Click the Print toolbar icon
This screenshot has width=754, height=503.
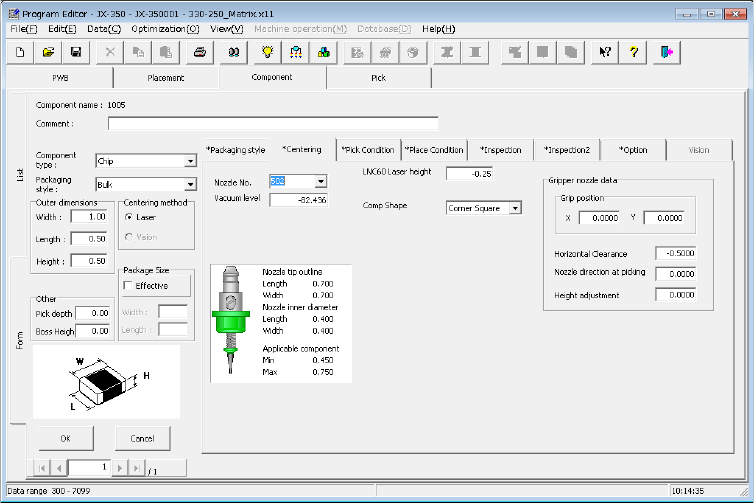pos(200,52)
